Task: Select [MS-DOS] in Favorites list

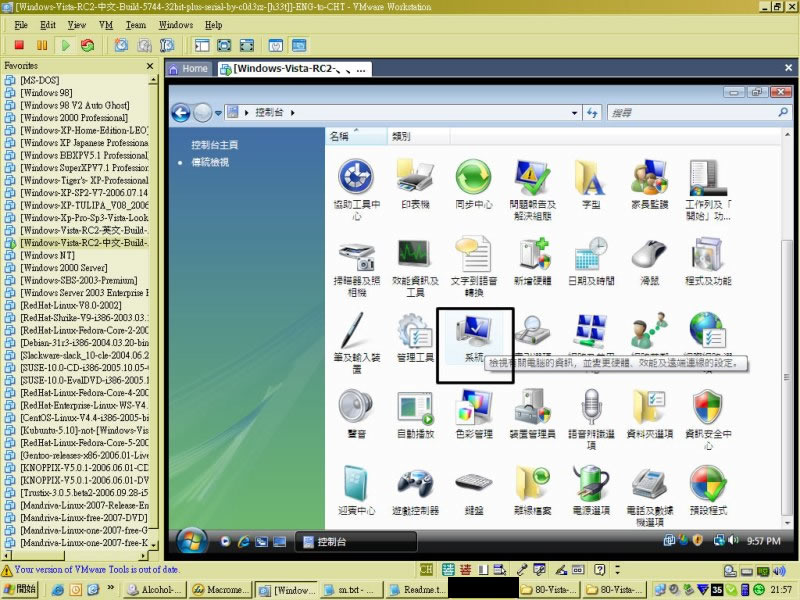Action: pos(40,80)
